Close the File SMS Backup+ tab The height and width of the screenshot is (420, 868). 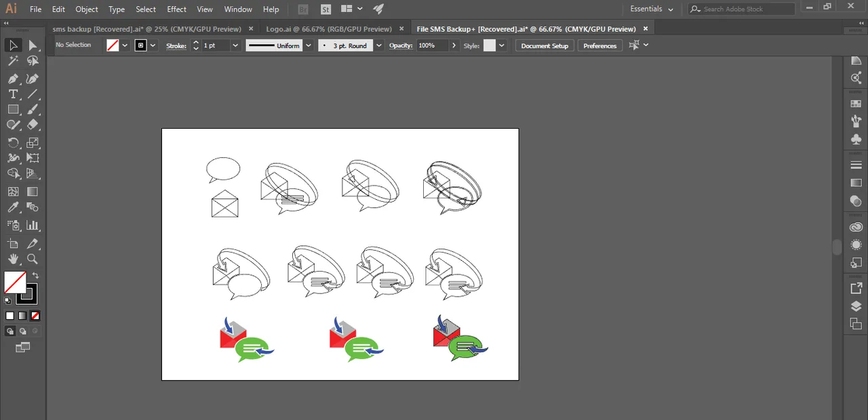click(x=646, y=29)
